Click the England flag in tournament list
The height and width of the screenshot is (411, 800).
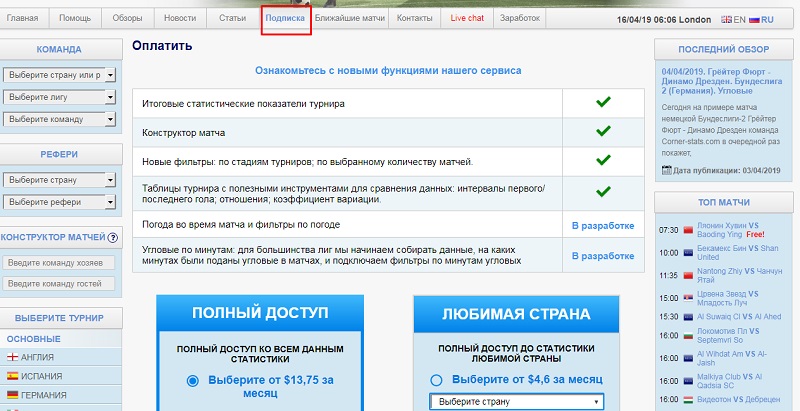[11, 357]
